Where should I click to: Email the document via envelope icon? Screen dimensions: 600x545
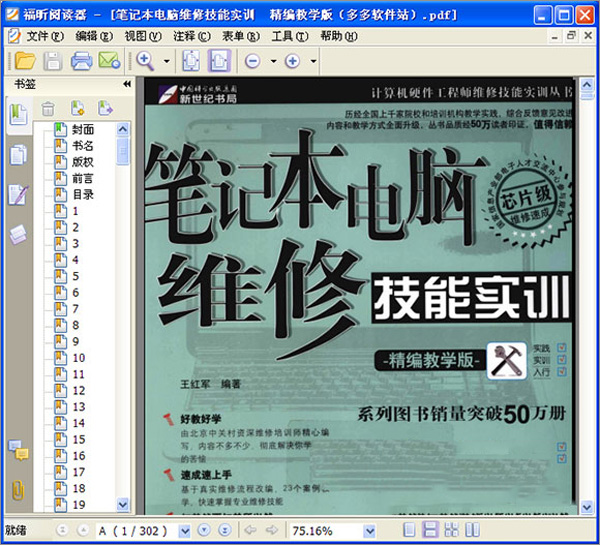click(x=109, y=60)
